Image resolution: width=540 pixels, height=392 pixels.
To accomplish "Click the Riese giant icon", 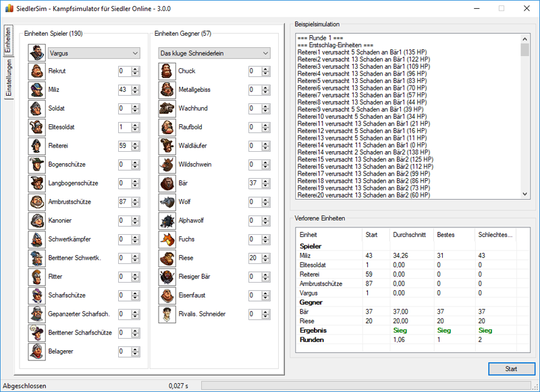I will 167,258.
